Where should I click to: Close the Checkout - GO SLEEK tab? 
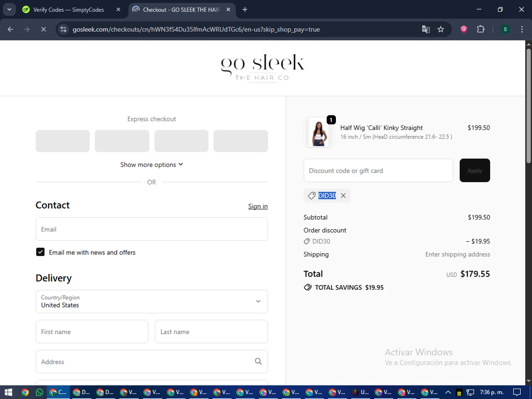[x=228, y=10]
